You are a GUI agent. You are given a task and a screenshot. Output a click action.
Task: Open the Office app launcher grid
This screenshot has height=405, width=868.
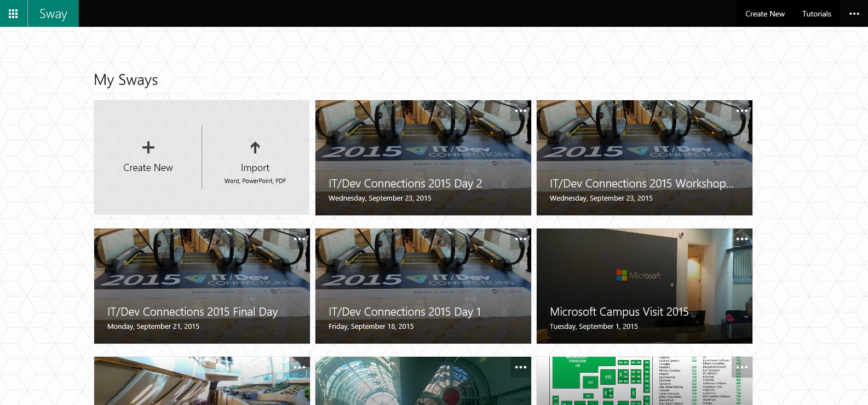pos(13,14)
